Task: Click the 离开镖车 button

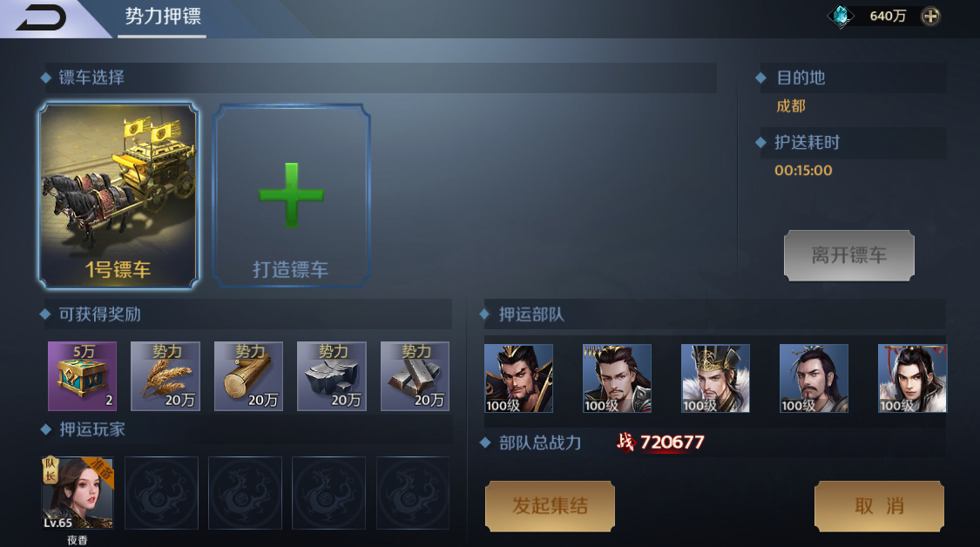Action: pos(848,255)
